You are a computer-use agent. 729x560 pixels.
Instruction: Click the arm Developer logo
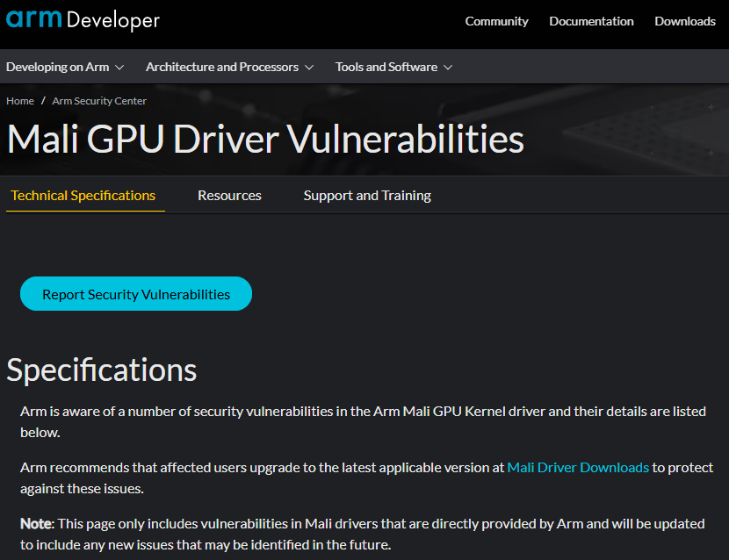click(83, 20)
